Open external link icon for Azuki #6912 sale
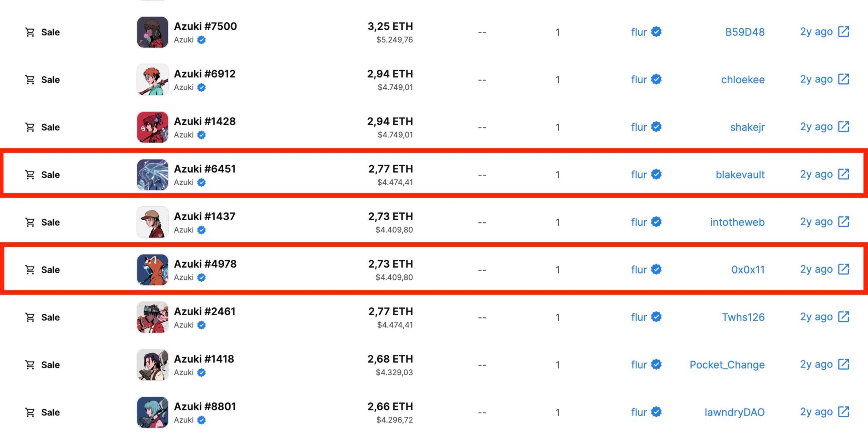The height and width of the screenshot is (434, 868). click(843, 79)
